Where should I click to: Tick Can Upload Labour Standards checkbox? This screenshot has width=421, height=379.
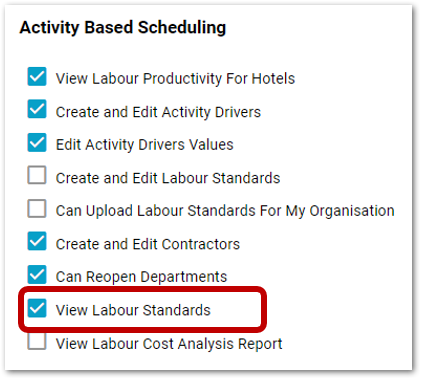[37, 208]
